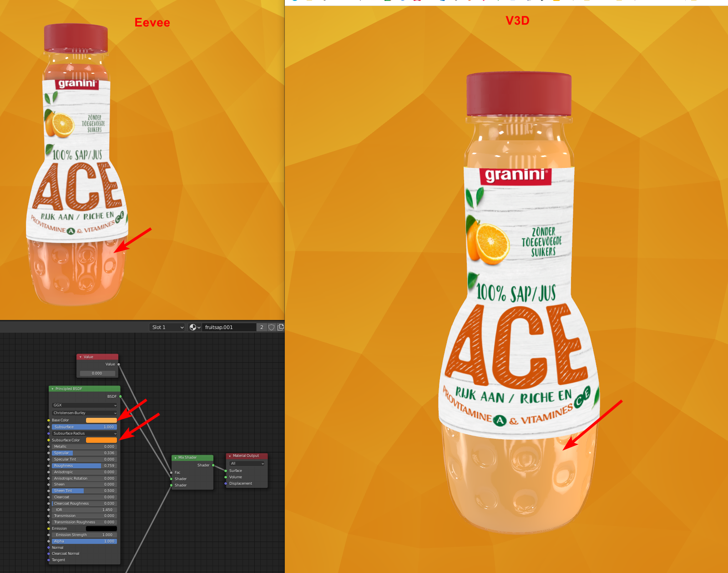Viewport: 728px width, 573px height.
Task: Open the Christensen-Burley subsurface method dropdown
Action: (x=85, y=413)
